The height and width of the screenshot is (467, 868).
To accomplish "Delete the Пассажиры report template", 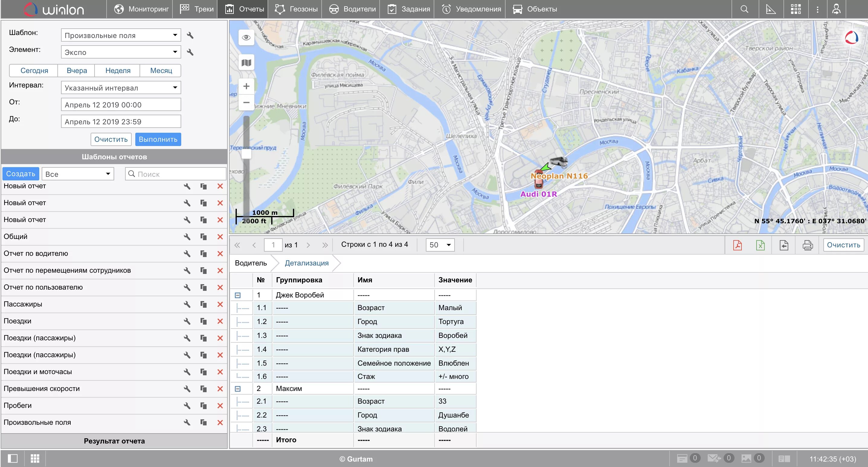I will tap(220, 304).
